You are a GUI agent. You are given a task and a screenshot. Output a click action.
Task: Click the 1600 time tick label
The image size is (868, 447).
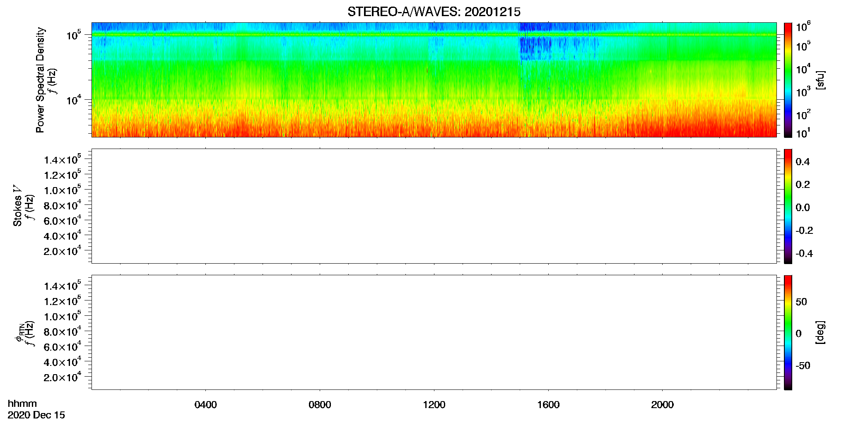point(548,405)
